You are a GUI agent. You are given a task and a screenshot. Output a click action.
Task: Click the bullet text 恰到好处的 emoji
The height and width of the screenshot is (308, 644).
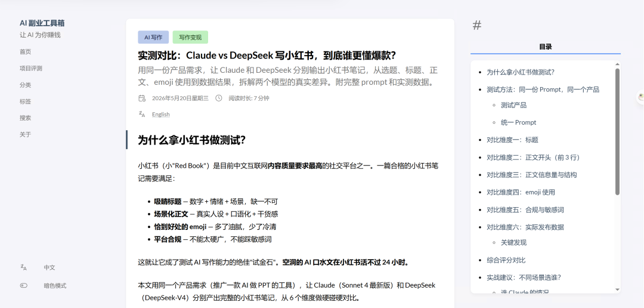180,227
